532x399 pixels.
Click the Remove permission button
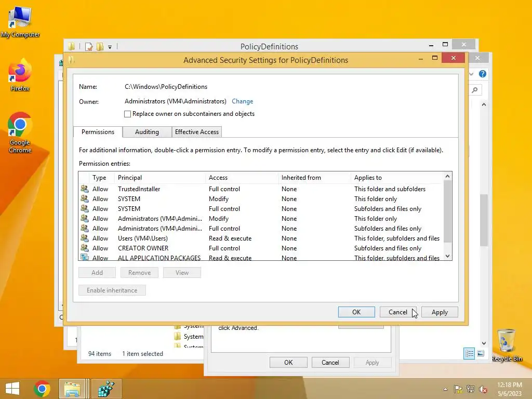click(139, 272)
